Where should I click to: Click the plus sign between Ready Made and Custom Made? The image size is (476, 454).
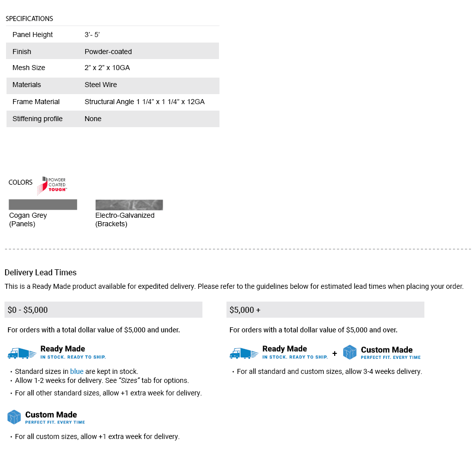coord(335,353)
